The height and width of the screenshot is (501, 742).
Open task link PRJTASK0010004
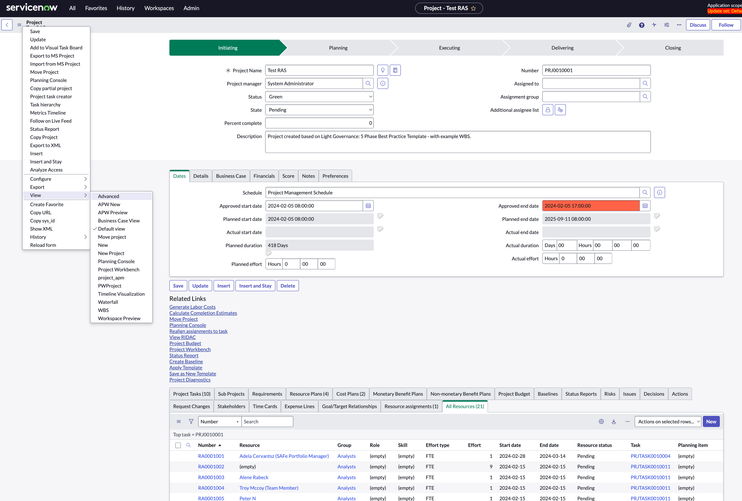[x=650, y=456]
